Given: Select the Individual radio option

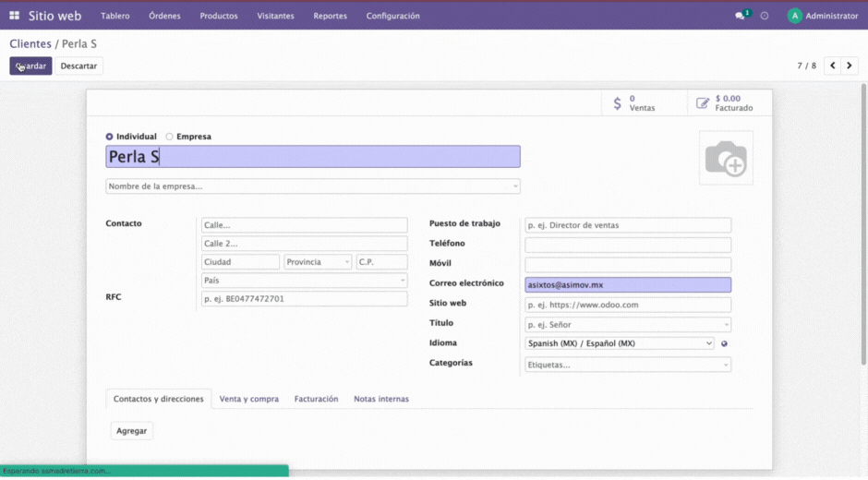Looking at the screenshot, I should click(109, 137).
